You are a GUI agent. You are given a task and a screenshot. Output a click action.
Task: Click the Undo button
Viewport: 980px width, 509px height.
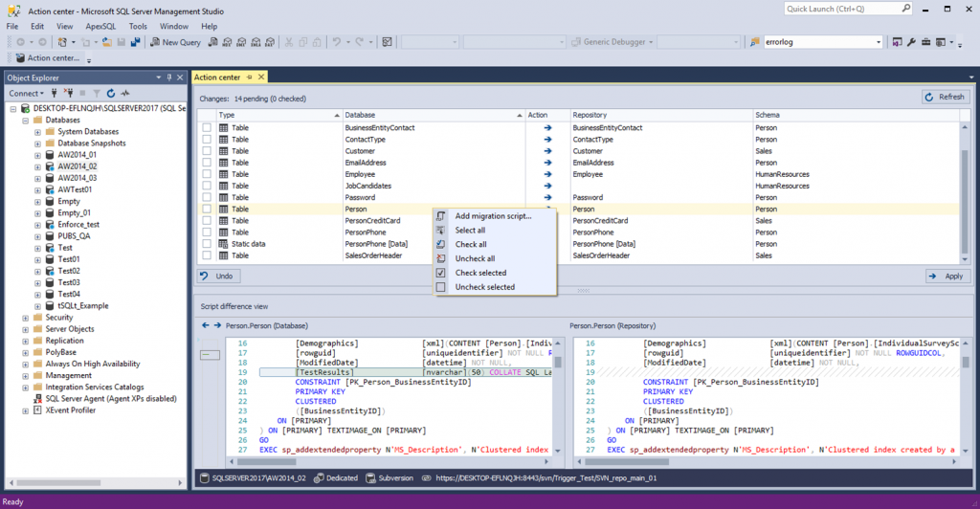pyautogui.click(x=218, y=276)
